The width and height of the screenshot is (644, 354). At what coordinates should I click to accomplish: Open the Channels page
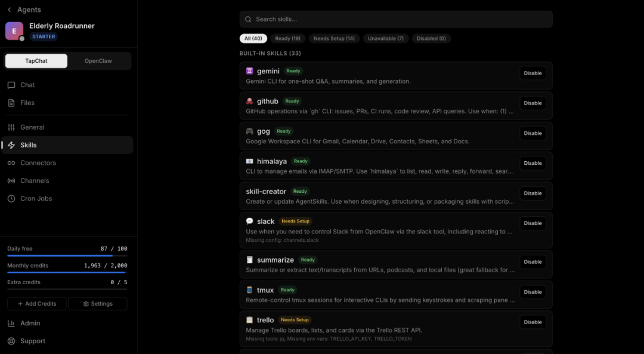pos(67,181)
